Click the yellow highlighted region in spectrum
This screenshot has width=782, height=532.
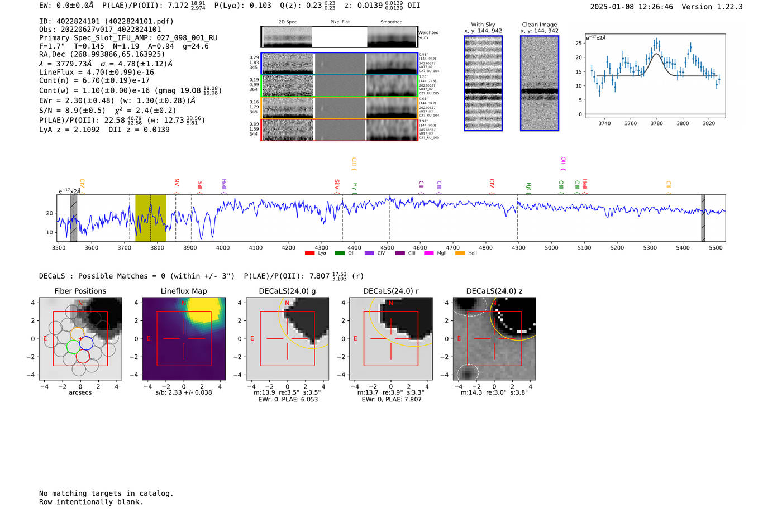[150, 218]
